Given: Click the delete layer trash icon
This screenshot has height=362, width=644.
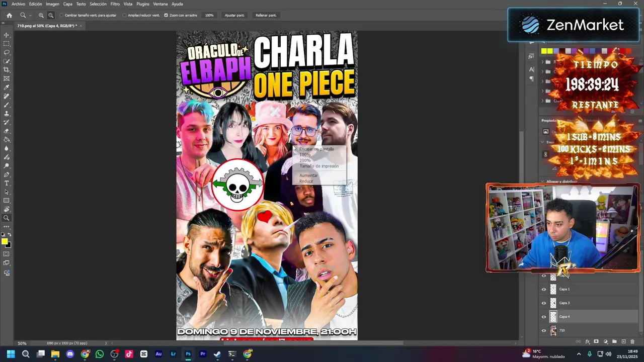Looking at the screenshot, I should pos(632,342).
